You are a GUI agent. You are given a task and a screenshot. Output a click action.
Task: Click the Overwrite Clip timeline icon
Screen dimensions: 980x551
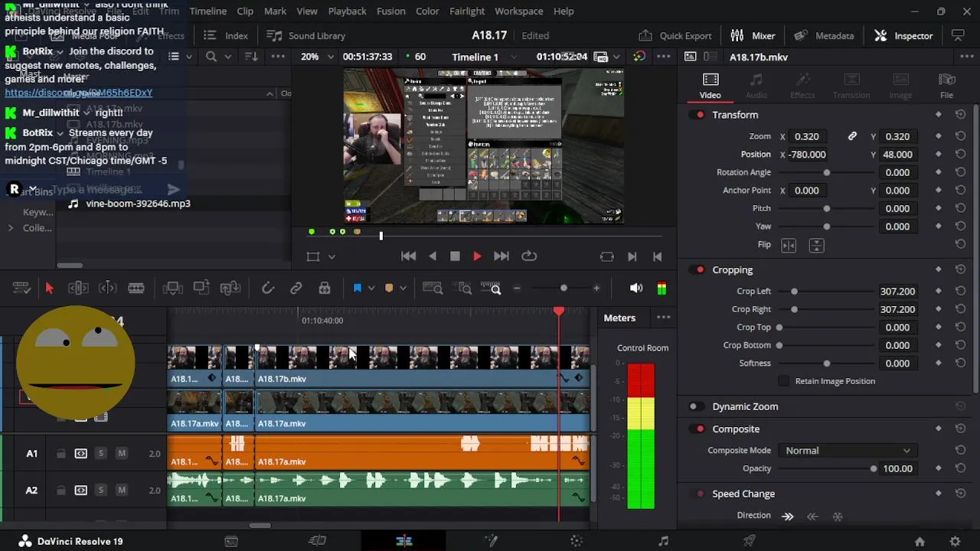pyautogui.click(x=201, y=289)
